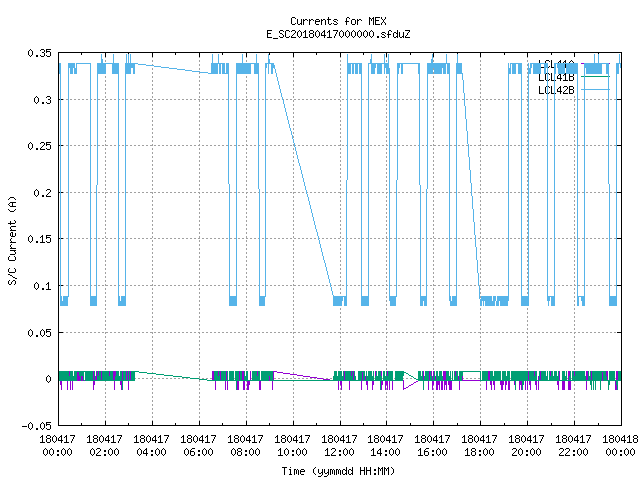Click the y-axis tick label 0.15
The image size is (640, 480).
pyautogui.click(x=40, y=239)
